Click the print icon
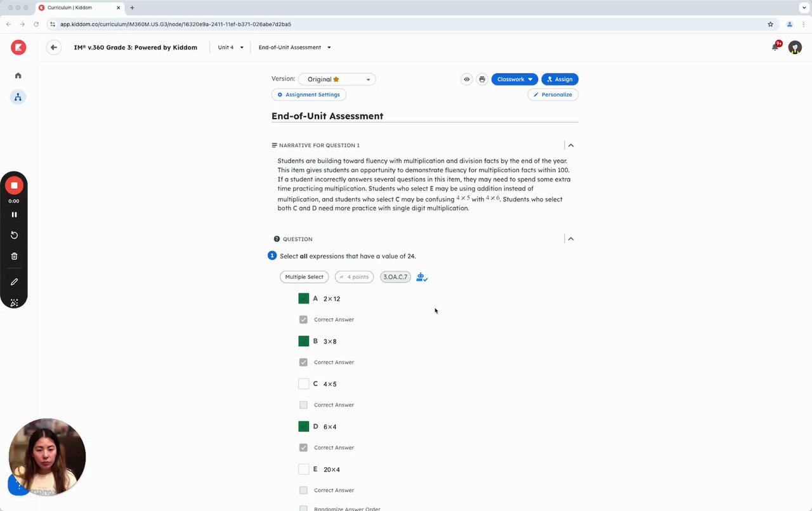The image size is (812, 511). pyautogui.click(x=482, y=79)
